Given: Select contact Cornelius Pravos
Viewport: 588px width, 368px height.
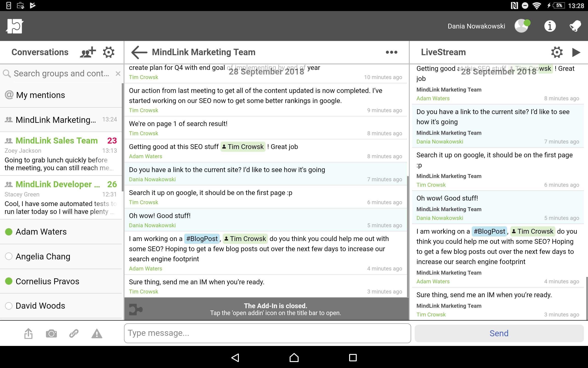Looking at the screenshot, I should [x=61, y=281].
